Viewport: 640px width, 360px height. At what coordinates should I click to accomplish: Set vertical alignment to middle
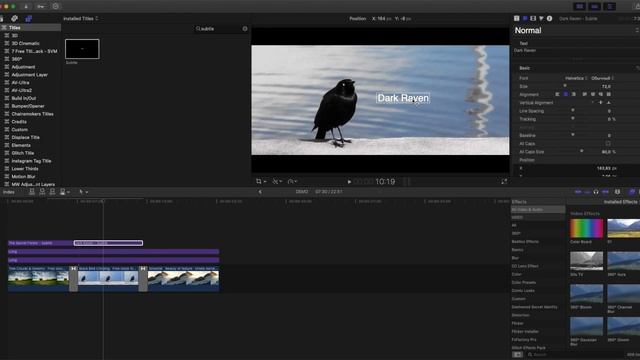pyautogui.click(x=600, y=102)
